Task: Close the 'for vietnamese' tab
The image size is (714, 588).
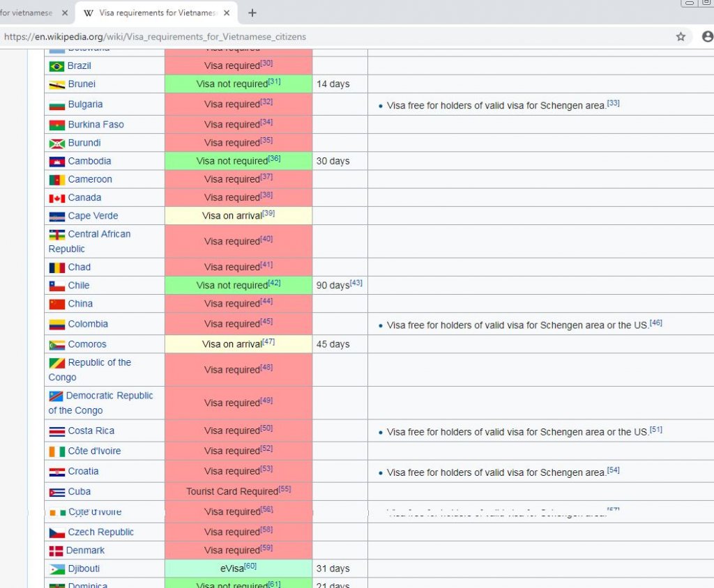Action: pyautogui.click(x=65, y=13)
